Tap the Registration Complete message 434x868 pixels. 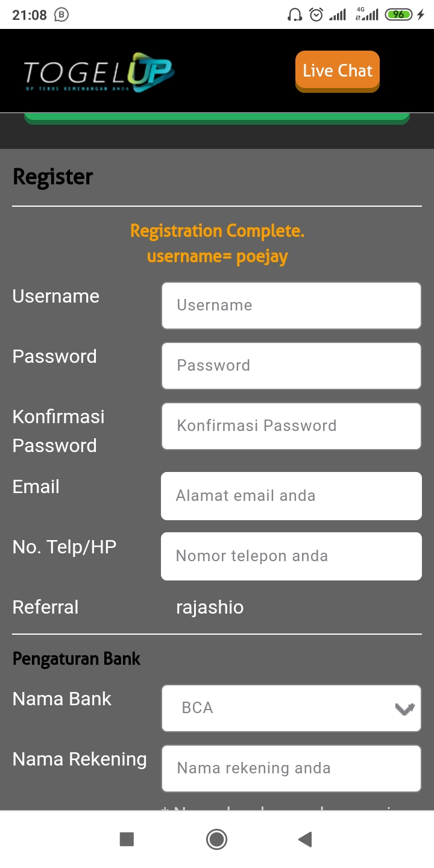(x=217, y=231)
